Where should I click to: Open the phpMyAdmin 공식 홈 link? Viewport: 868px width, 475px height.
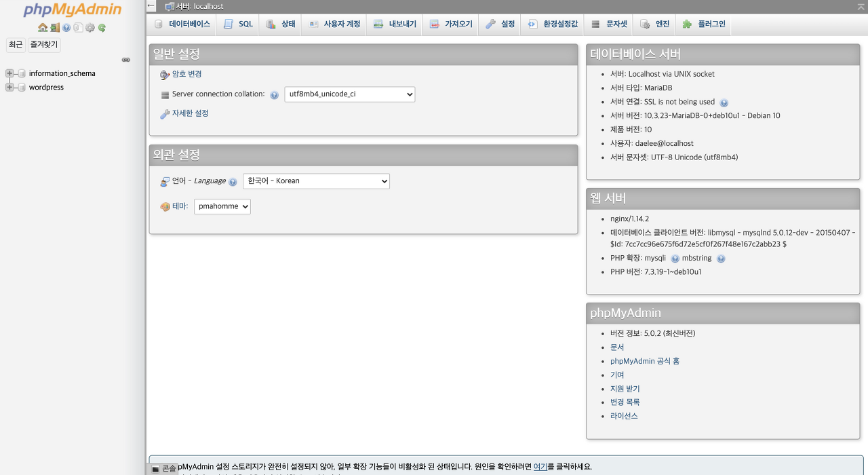[x=645, y=361]
